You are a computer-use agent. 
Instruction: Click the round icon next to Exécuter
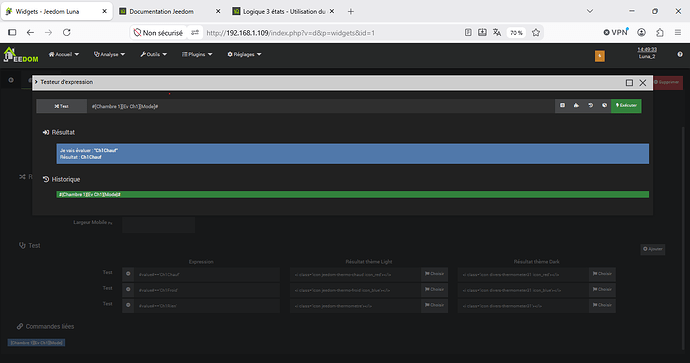(x=604, y=106)
